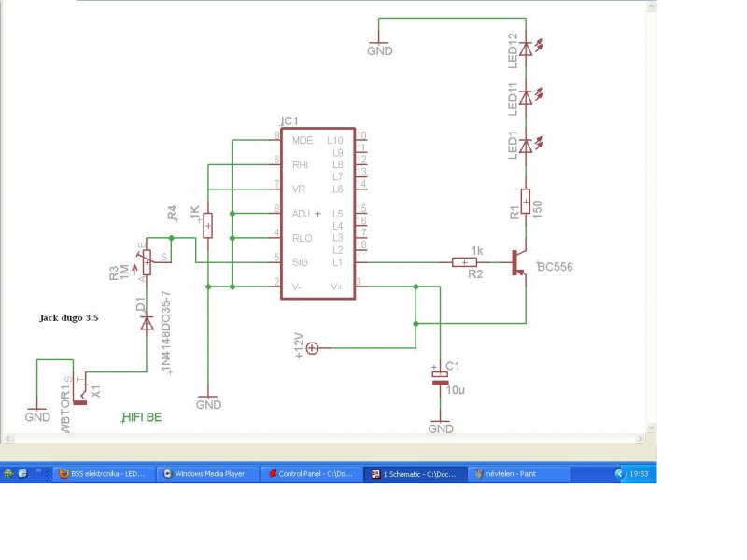Click vertical scrollbar up arrow

[651, 7]
